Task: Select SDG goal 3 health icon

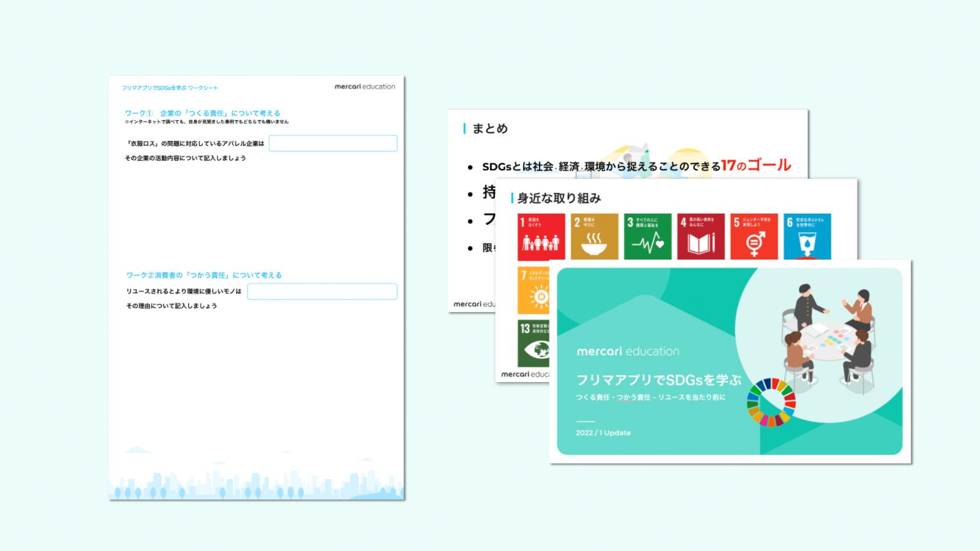Action: 647,236
